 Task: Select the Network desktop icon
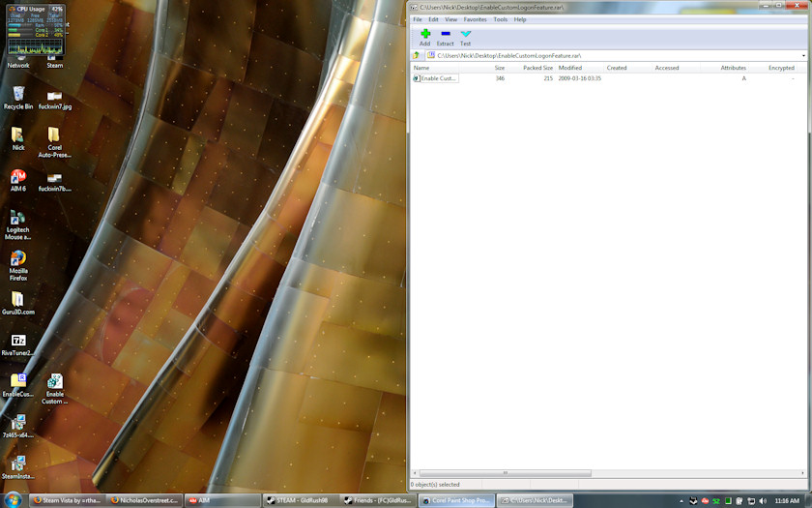(18, 62)
